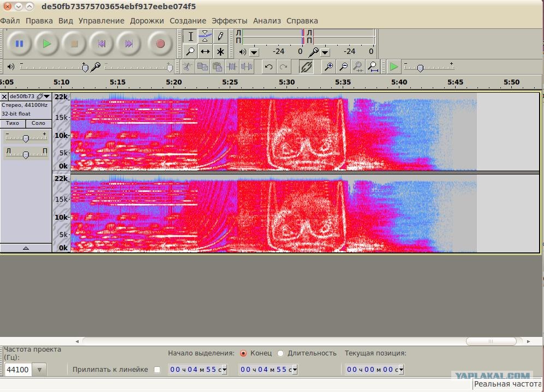Click the input microphone meter icon
Screen dimensions: 544x392
point(314,52)
